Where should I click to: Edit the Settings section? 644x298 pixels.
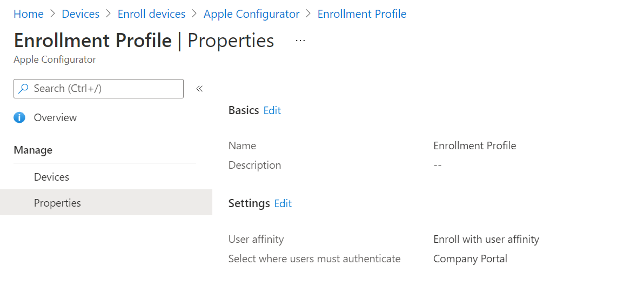click(x=283, y=203)
